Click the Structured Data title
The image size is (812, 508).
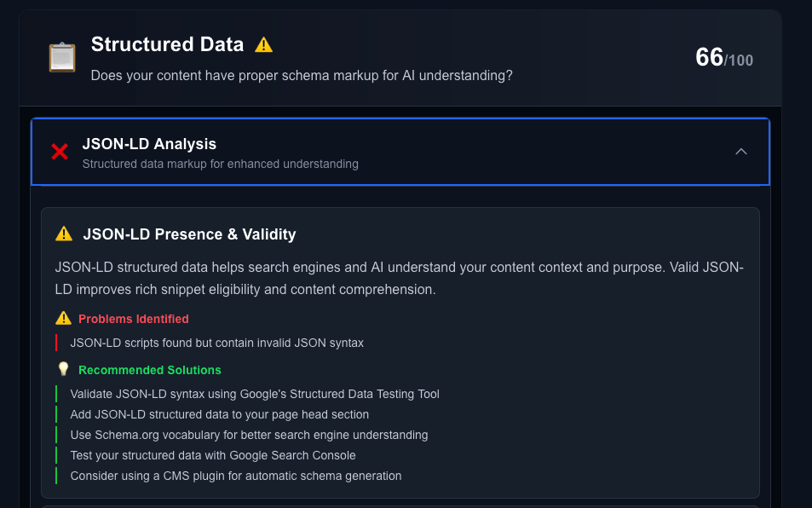coord(167,44)
